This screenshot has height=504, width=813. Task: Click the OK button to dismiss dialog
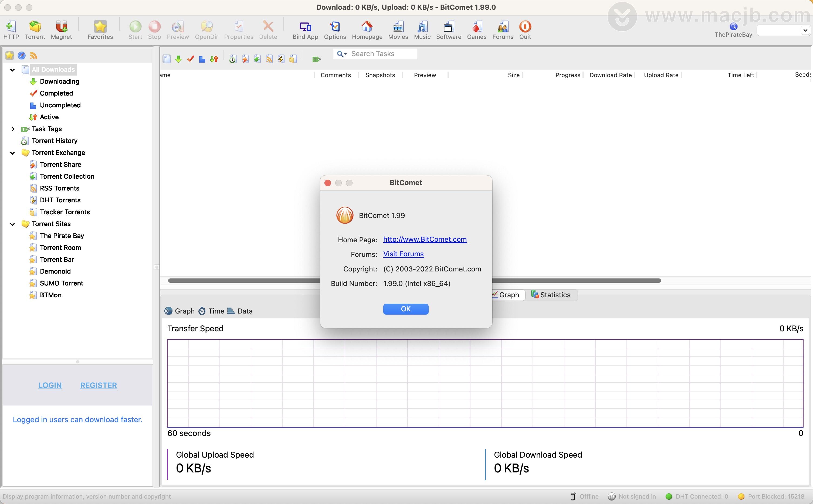406,309
